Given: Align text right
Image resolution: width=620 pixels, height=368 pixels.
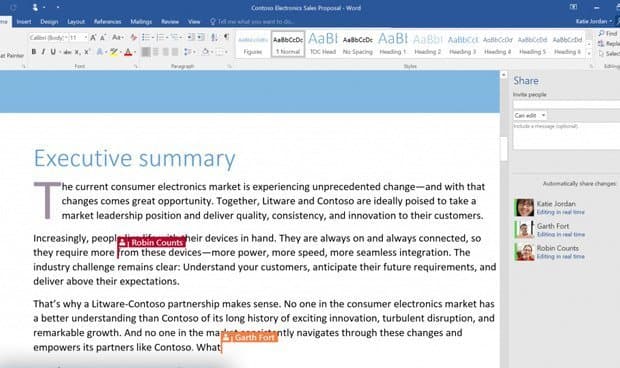Looking at the screenshot, I should click(x=166, y=52).
